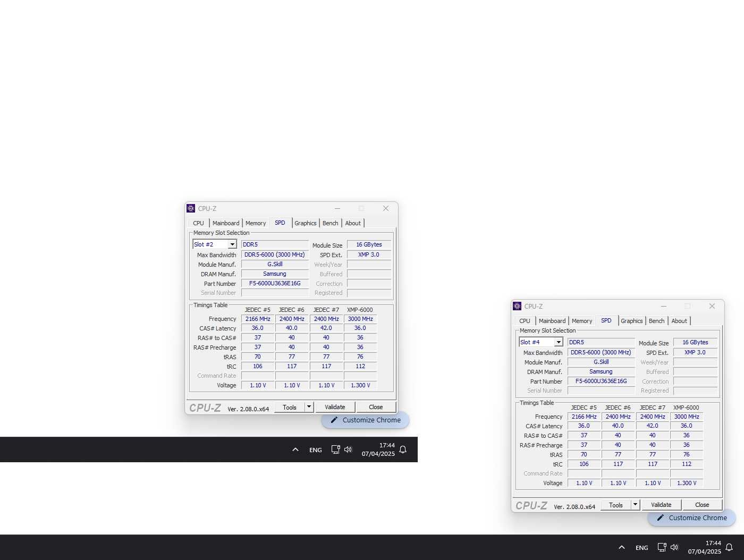Click CAS# Latency 42.0 in Slot #4 window

click(x=653, y=426)
